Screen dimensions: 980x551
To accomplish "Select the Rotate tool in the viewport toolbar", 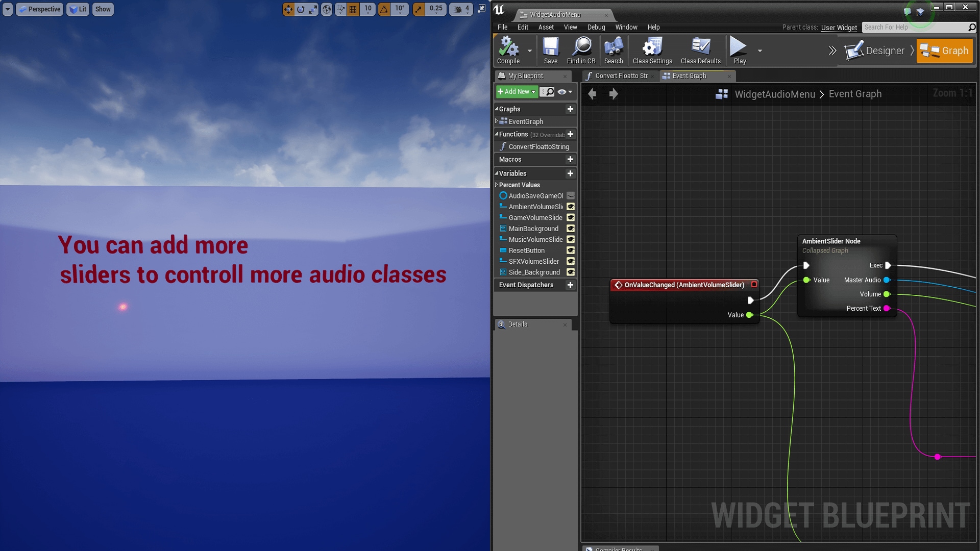I will coord(300,9).
